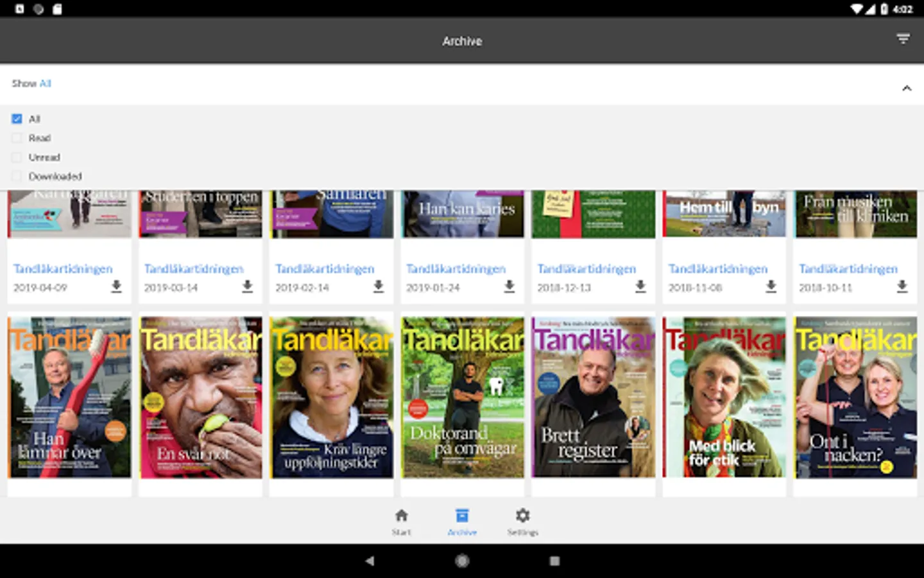Open Tandläkartidningen title dated 2019-02-14
The height and width of the screenshot is (578, 924).
pyautogui.click(x=325, y=269)
